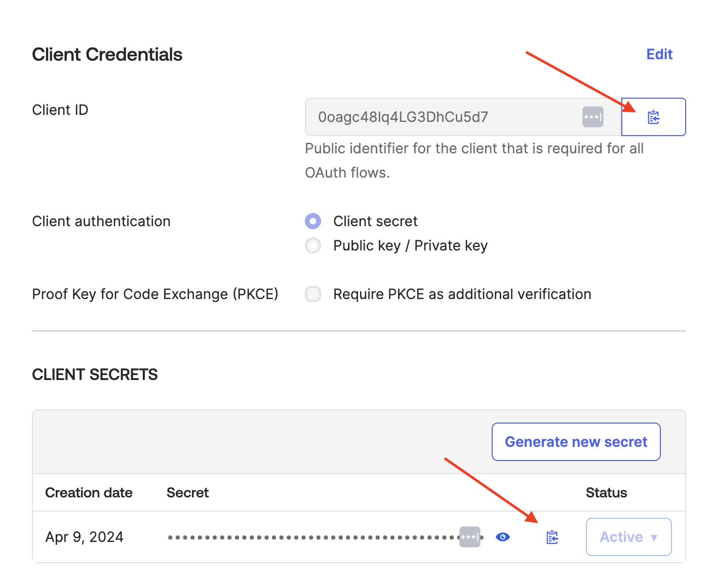Click the gray autofill icon in Client ID field

(592, 117)
